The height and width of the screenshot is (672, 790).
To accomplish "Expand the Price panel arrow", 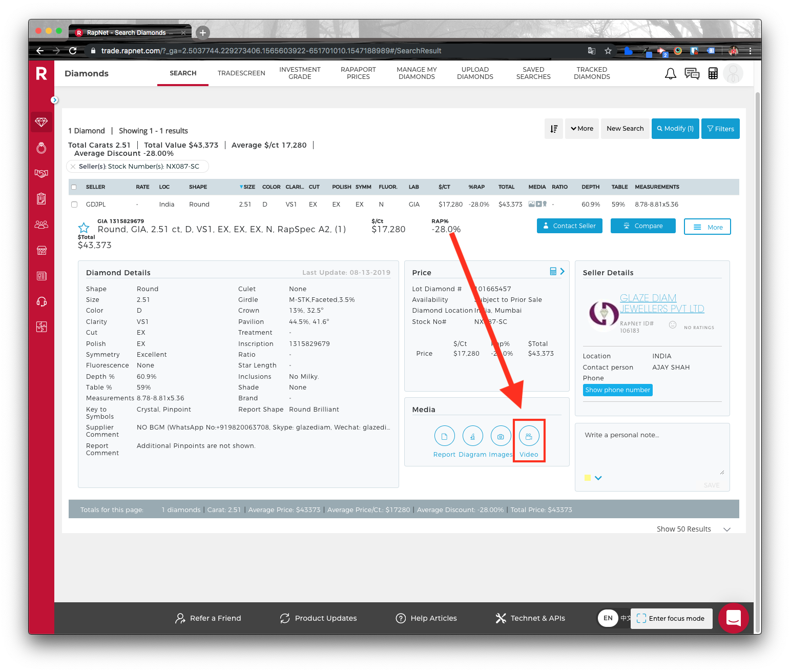I will 563,271.
